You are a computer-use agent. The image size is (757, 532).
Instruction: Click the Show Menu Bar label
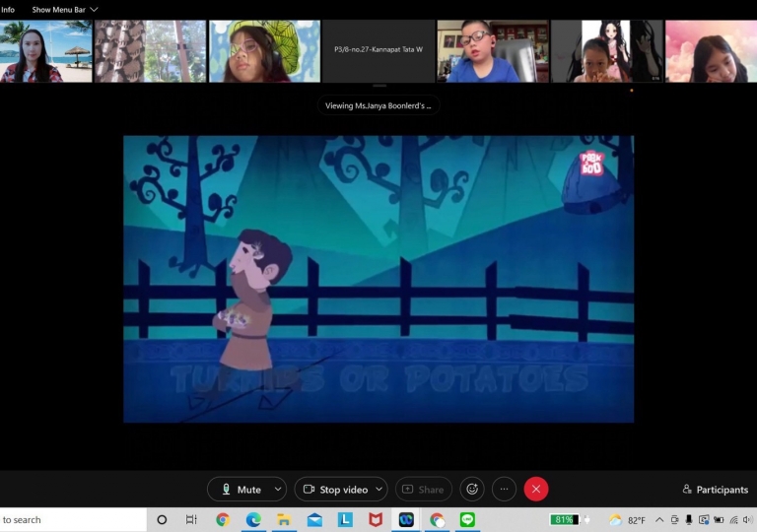(58, 9)
